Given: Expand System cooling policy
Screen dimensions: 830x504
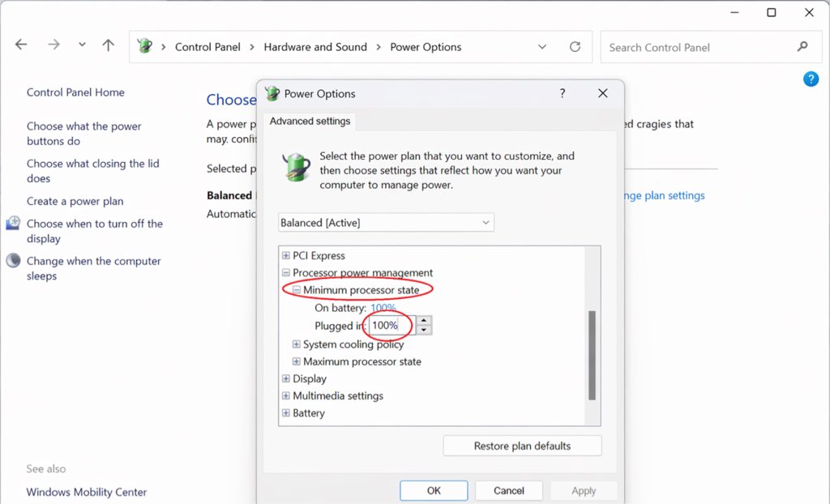Looking at the screenshot, I should [x=297, y=344].
